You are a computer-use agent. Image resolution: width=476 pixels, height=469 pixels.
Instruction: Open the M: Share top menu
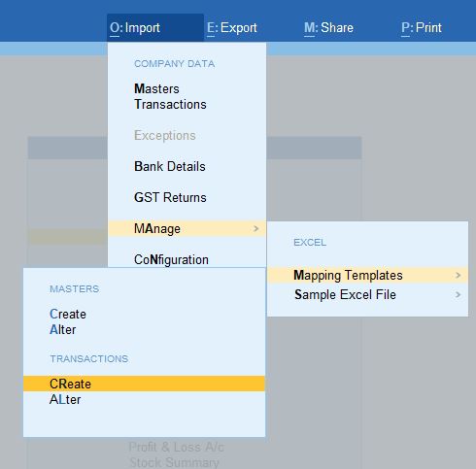[x=328, y=28]
